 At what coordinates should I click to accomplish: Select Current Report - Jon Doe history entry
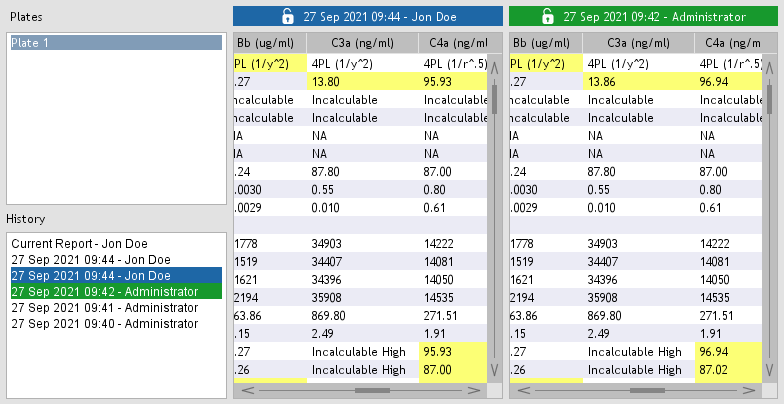(x=116, y=244)
